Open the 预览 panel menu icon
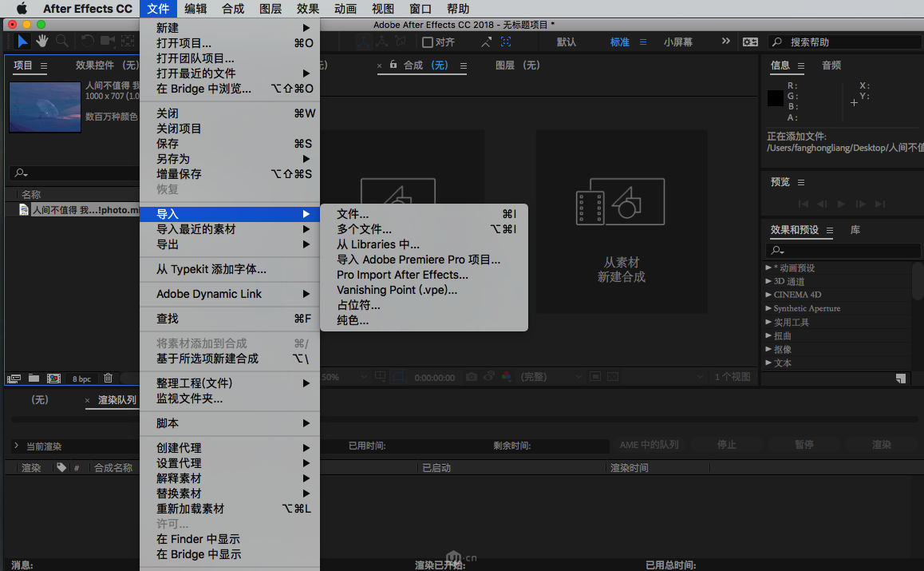The width and height of the screenshot is (924, 571). (x=801, y=182)
